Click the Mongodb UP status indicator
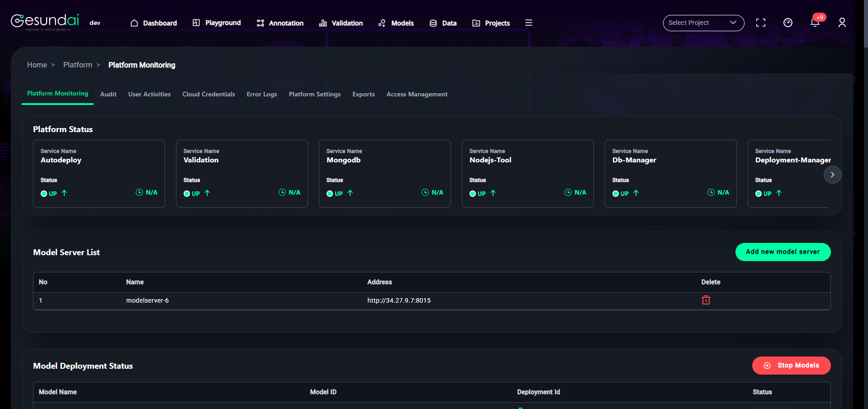 coord(340,193)
